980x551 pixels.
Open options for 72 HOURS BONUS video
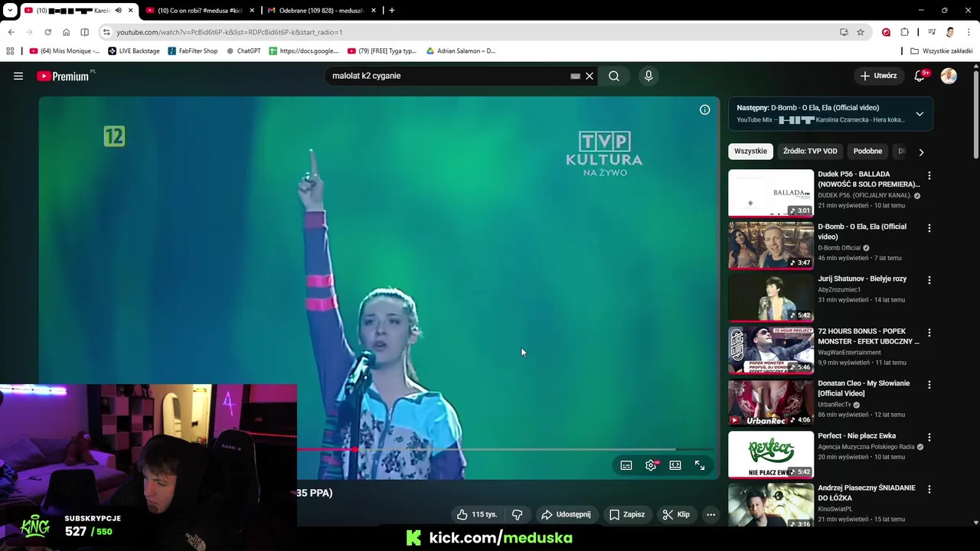929,333
